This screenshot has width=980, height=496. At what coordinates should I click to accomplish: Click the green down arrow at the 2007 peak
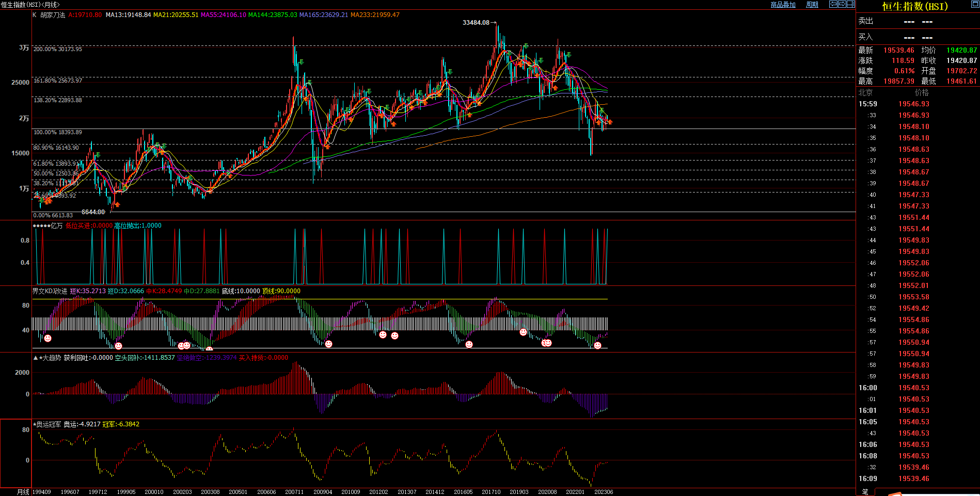click(x=301, y=62)
